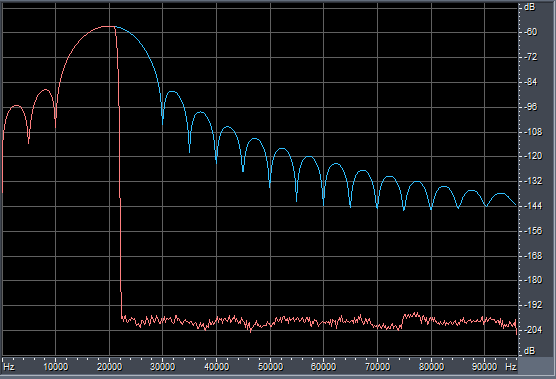
Task: Click the 50000 Hz frequency axis label
Action: click(x=270, y=367)
